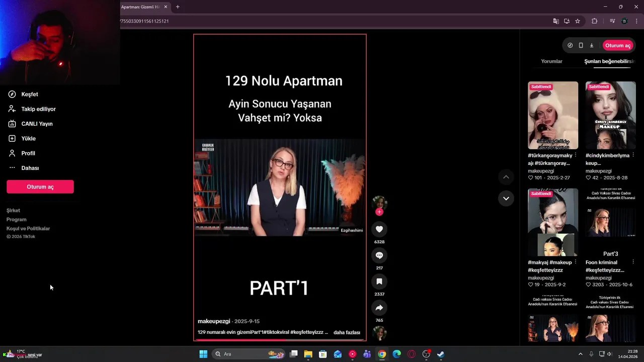Click the install app icon in address bar
Screen dimensions: 644x362
pos(567,21)
